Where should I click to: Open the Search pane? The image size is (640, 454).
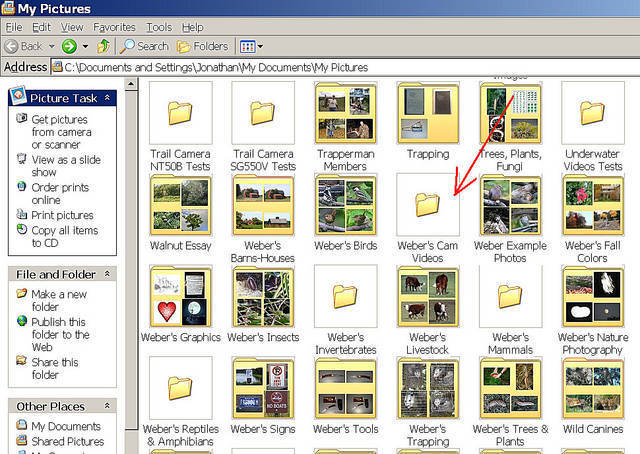144,46
